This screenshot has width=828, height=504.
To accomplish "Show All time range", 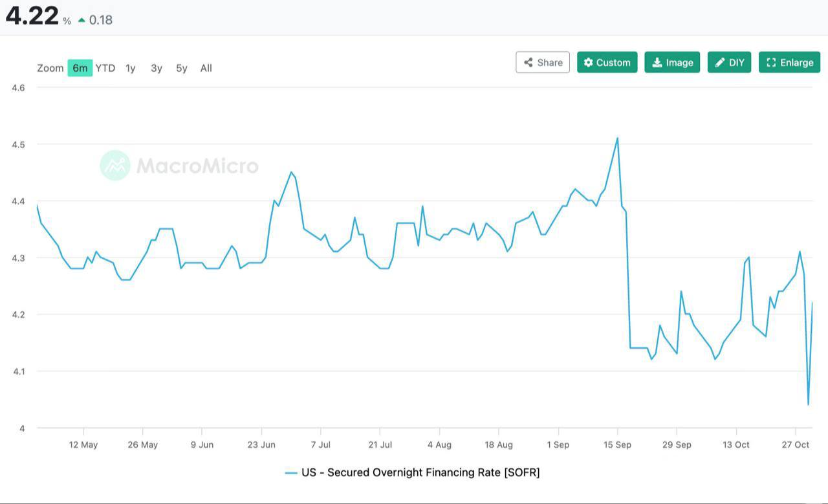I will (206, 68).
